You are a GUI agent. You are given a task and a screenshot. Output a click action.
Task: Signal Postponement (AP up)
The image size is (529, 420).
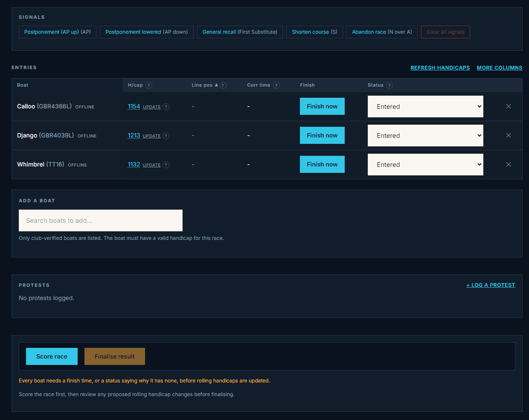tap(58, 32)
